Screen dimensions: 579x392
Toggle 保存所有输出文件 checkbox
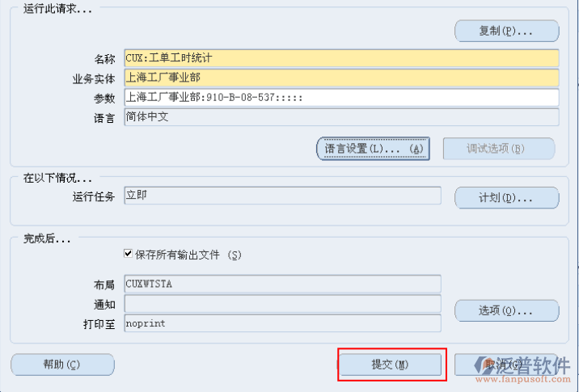[128, 254]
